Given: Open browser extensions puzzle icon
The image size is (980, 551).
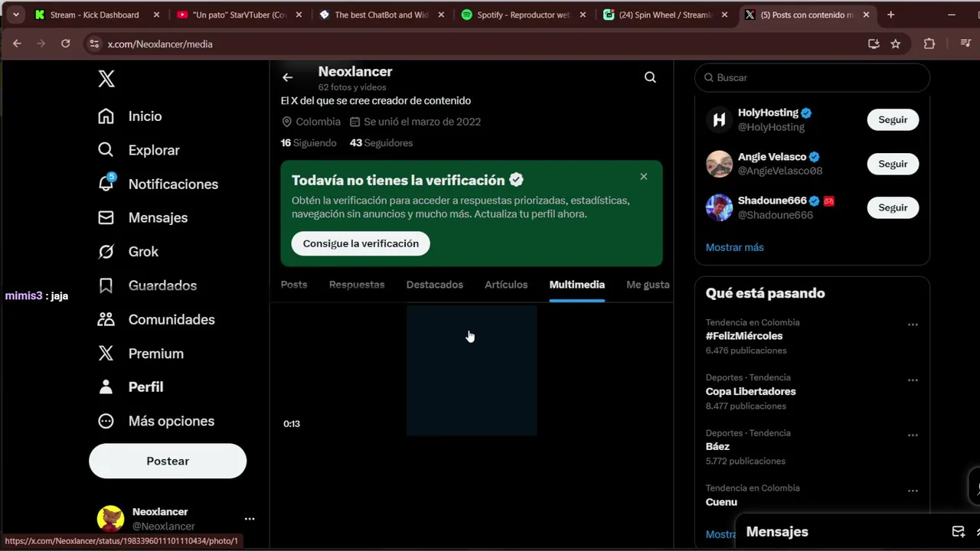Looking at the screenshot, I should 929,44.
